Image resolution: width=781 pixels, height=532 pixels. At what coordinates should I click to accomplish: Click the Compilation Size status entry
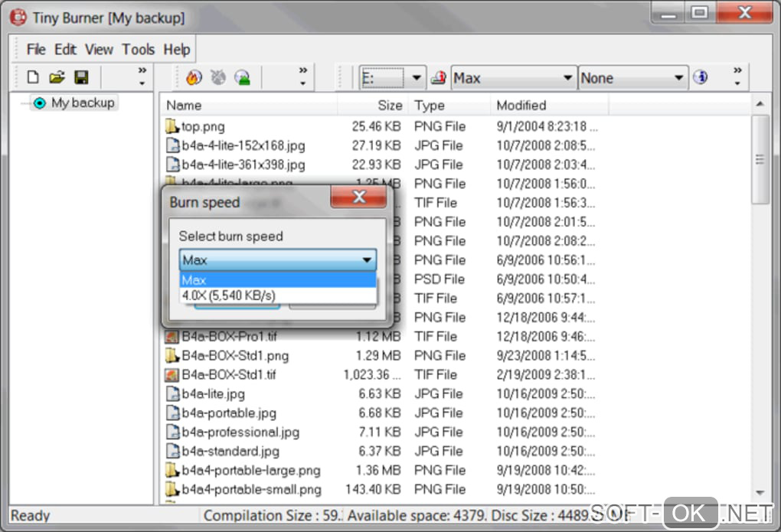(273, 516)
